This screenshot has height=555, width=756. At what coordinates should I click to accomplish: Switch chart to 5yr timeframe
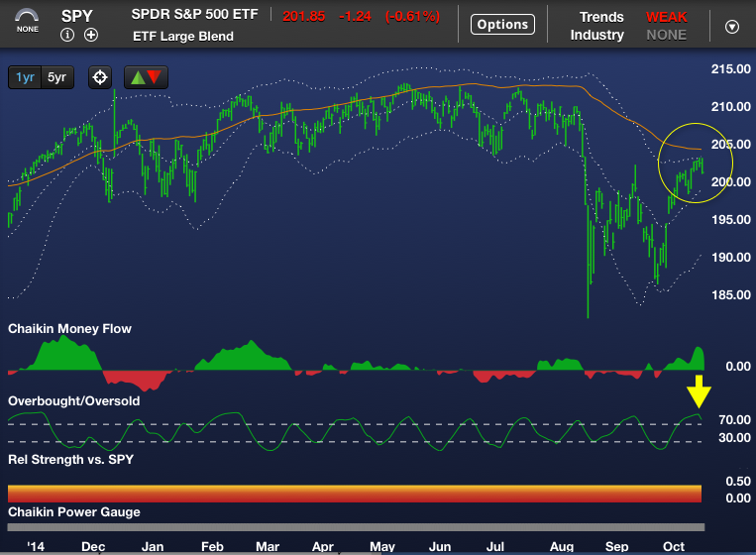point(56,77)
